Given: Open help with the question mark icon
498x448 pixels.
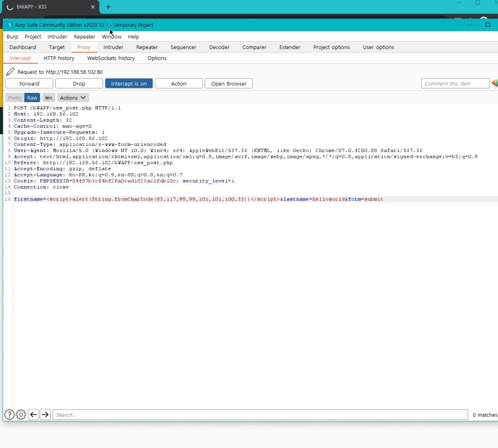Looking at the screenshot, I should pyautogui.click(x=9, y=414).
